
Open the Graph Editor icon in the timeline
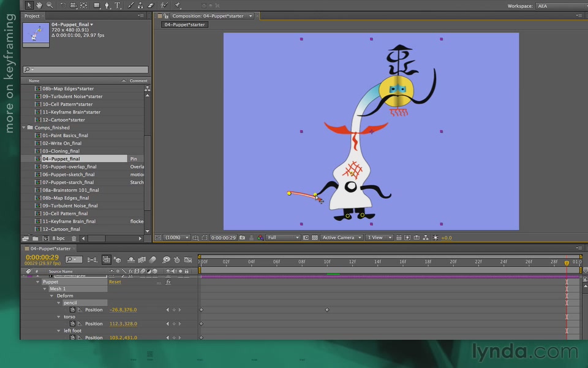click(x=188, y=259)
